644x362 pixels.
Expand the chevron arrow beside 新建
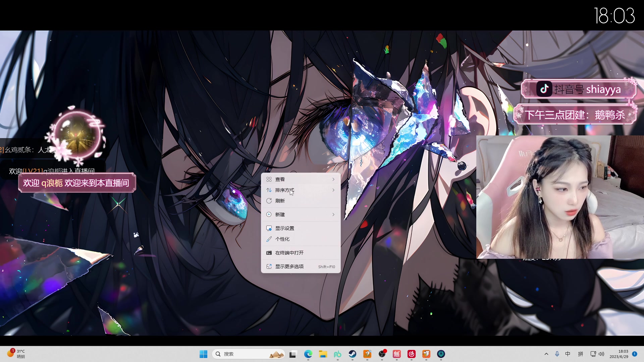click(x=333, y=215)
